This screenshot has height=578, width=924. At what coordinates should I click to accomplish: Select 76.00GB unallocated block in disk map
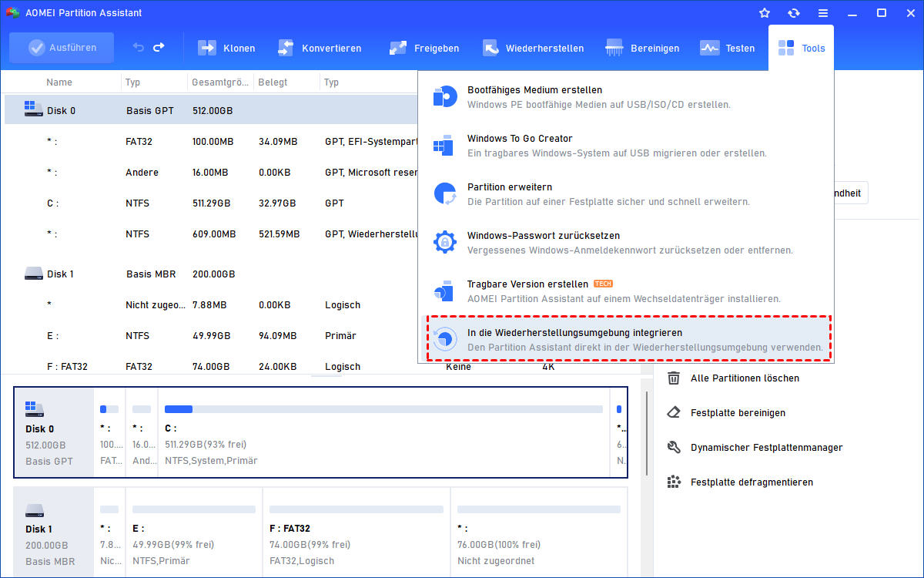coord(539,532)
